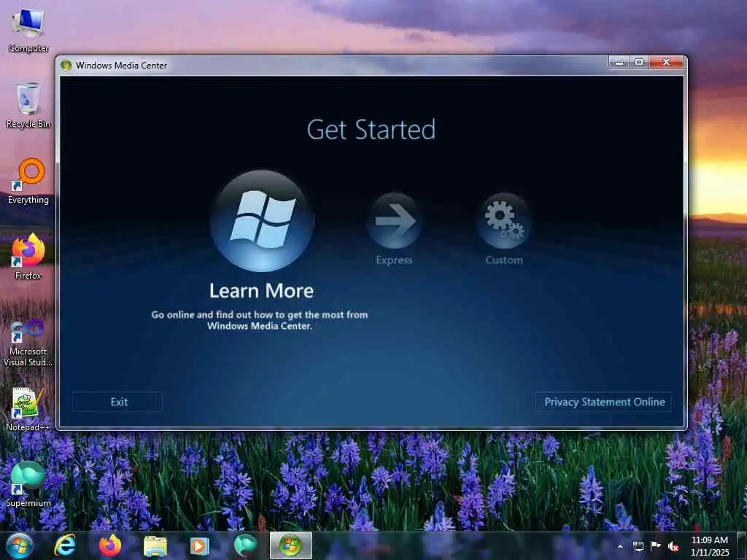
Task: Open the Action Center flag icon
Action: tap(656, 545)
